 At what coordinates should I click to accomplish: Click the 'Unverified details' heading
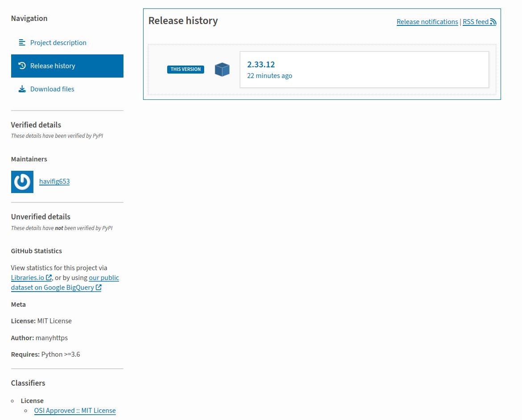41,217
